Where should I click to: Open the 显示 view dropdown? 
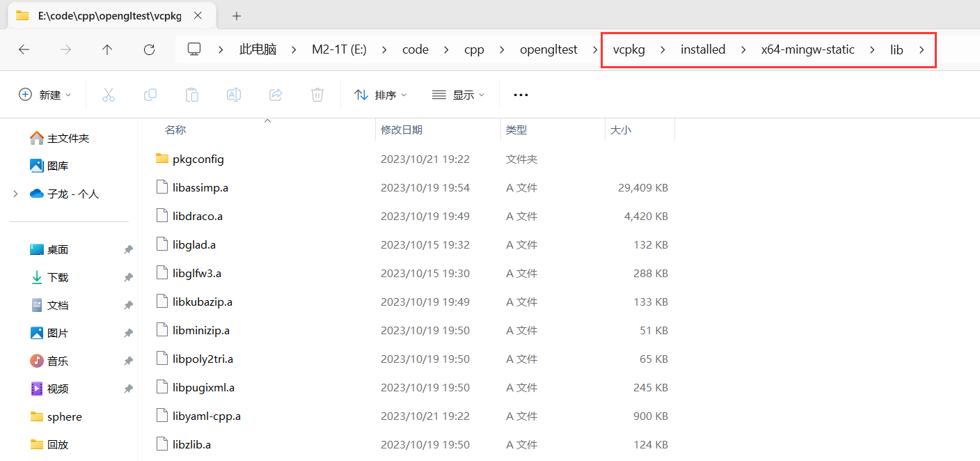pos(458,95)
